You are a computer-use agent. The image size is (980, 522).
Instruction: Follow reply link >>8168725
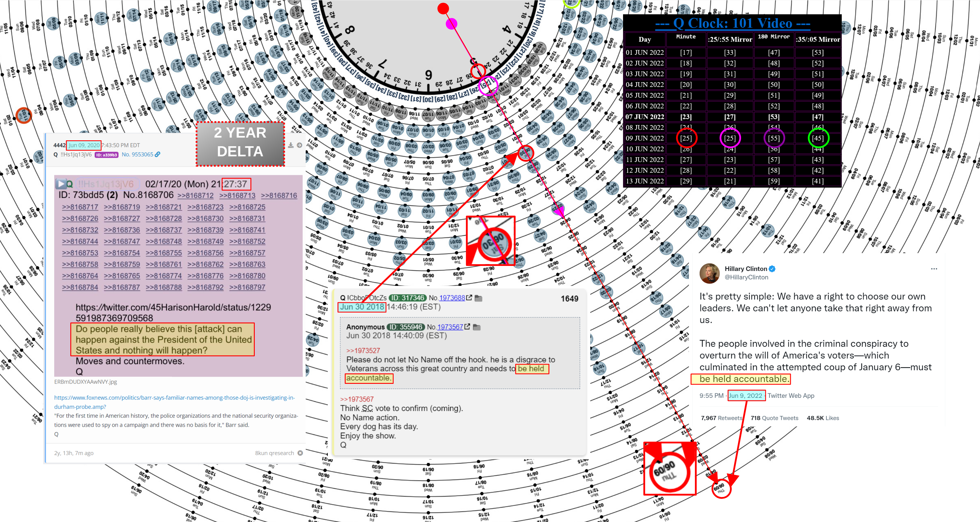pyautogui.click(x=247, y=207)
